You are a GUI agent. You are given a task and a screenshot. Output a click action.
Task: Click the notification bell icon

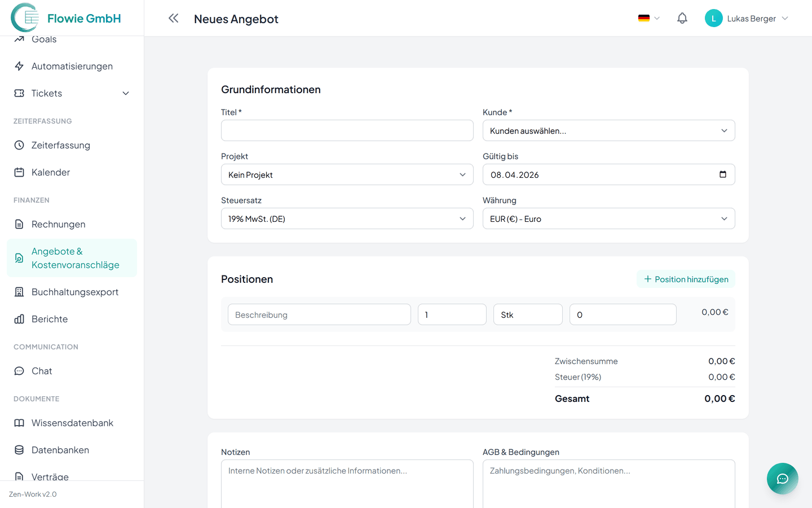pyautogui.click(x=682, y=19)
